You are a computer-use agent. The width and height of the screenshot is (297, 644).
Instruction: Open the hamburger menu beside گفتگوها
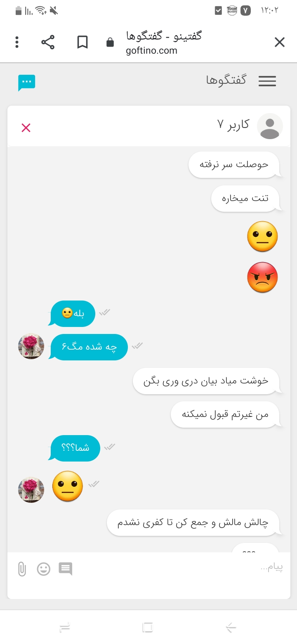(267, 81)
